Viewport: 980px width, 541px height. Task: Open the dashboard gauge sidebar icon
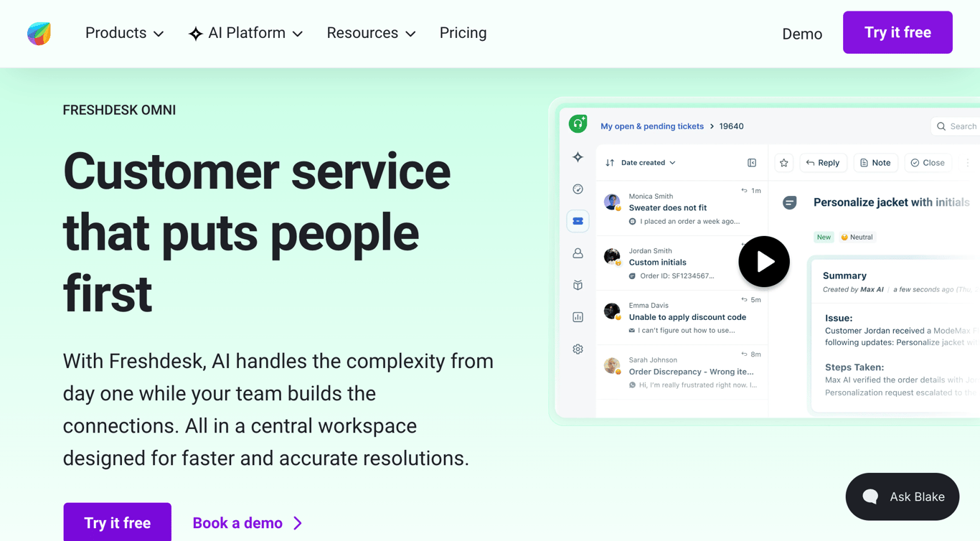(578, 189)
